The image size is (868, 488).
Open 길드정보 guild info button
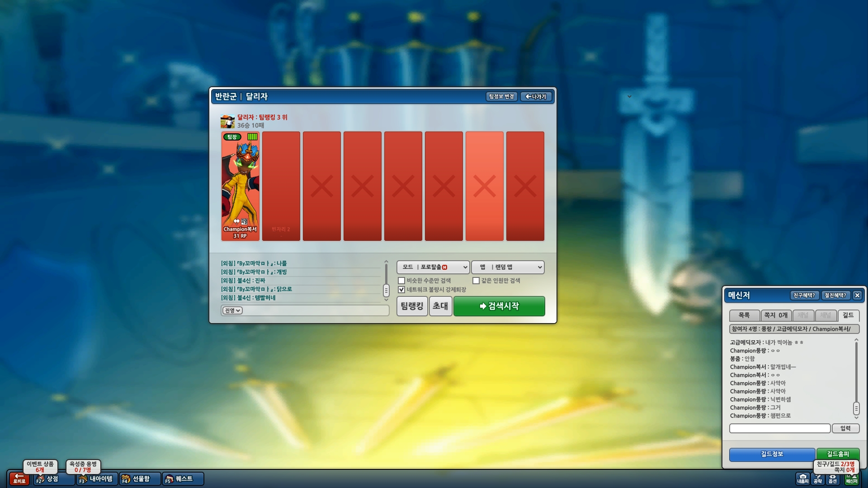tap(772, 454)
